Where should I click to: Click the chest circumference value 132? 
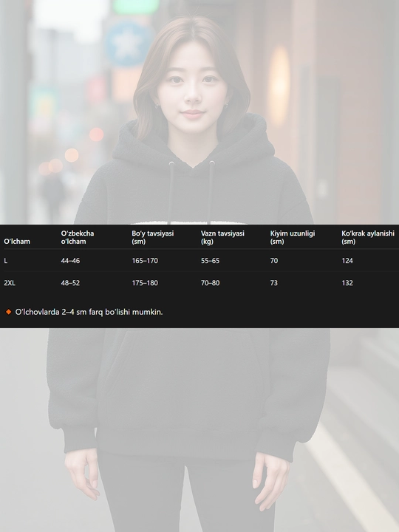(347, 283)
